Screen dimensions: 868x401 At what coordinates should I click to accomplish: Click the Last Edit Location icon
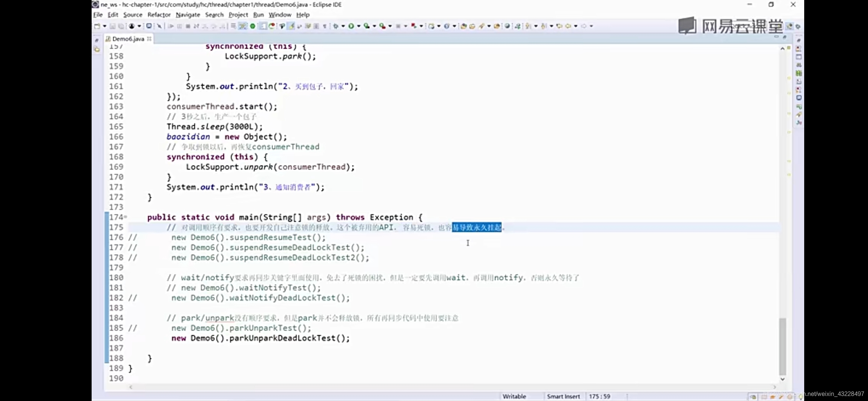point(559,26)
